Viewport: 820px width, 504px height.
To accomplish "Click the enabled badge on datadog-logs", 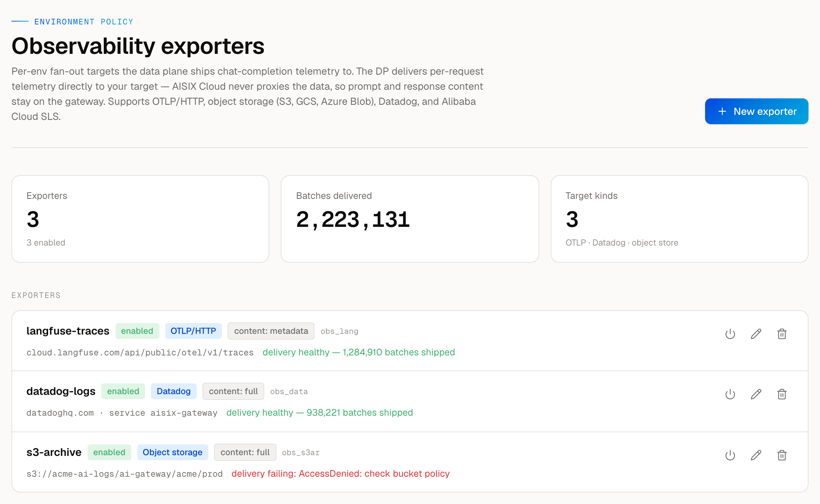I will [x=123, y=391].
